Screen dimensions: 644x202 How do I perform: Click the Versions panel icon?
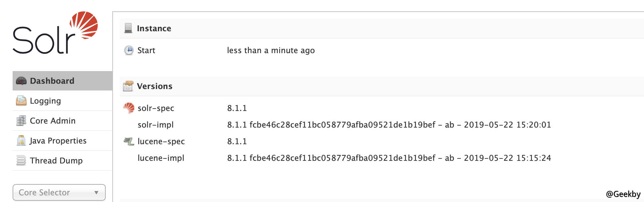(x=128, y=86)
